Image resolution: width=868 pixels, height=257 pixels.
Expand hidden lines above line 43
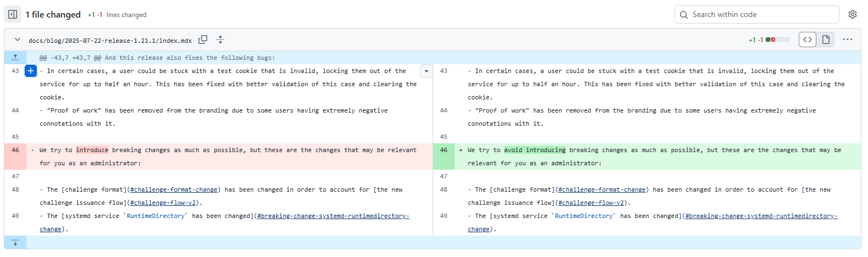[x=15, y=58]
